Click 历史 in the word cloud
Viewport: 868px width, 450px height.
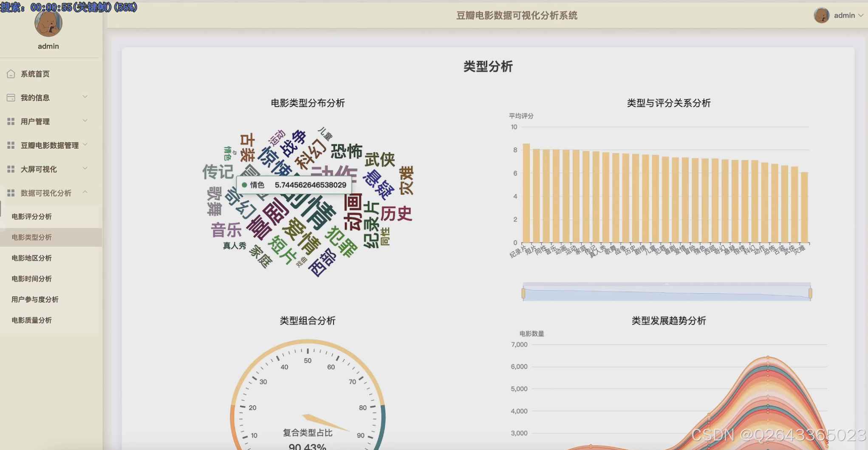396,213
